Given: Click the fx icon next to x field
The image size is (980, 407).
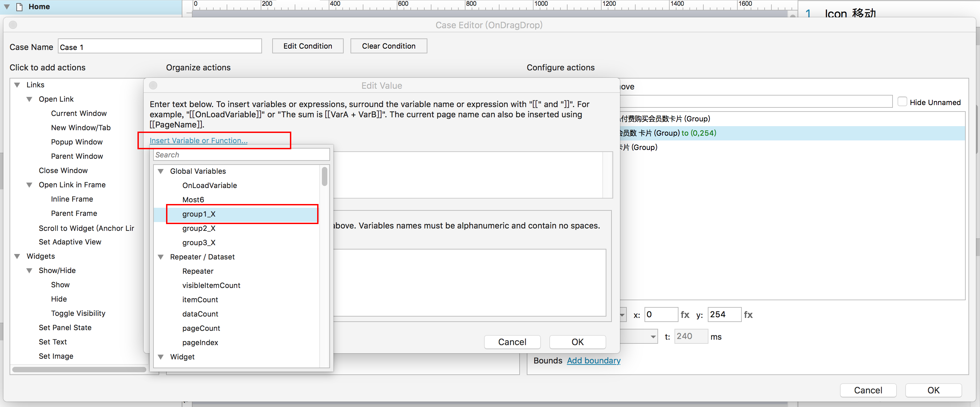Looking at the screenshot, I should (x=685, y=315).
